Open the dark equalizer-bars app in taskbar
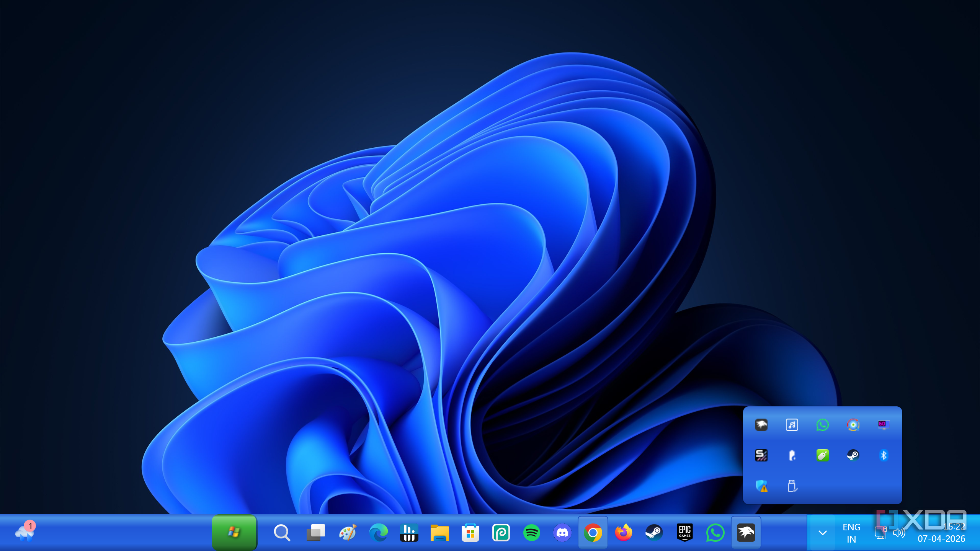 [409, 533]
